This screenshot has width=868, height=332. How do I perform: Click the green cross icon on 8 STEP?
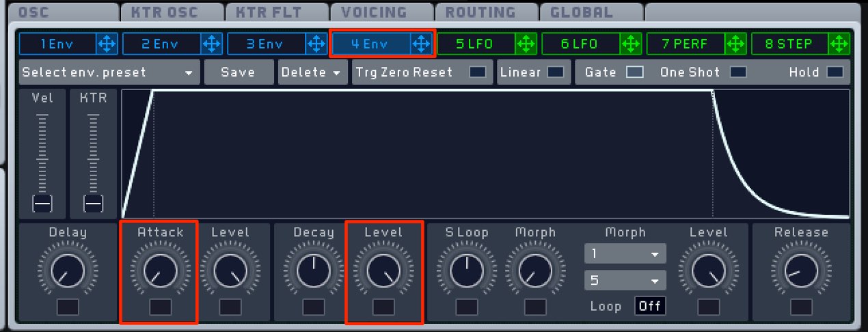(839, 44)
